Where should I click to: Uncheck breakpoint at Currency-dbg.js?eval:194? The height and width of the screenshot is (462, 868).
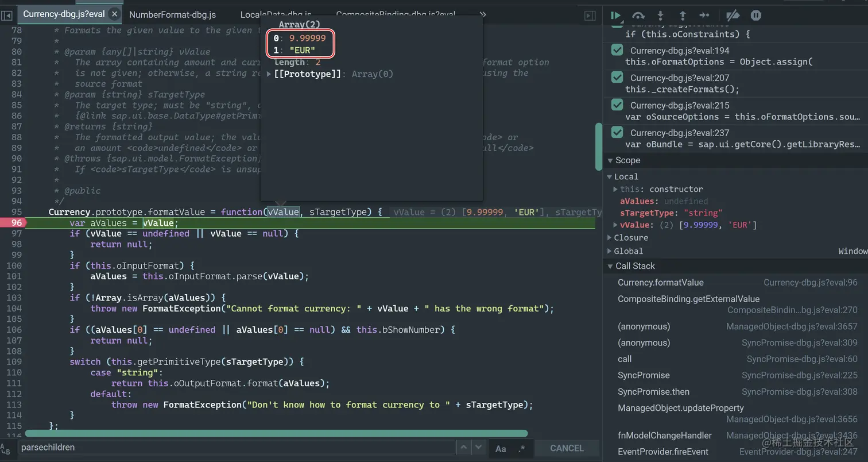point(617,50)
